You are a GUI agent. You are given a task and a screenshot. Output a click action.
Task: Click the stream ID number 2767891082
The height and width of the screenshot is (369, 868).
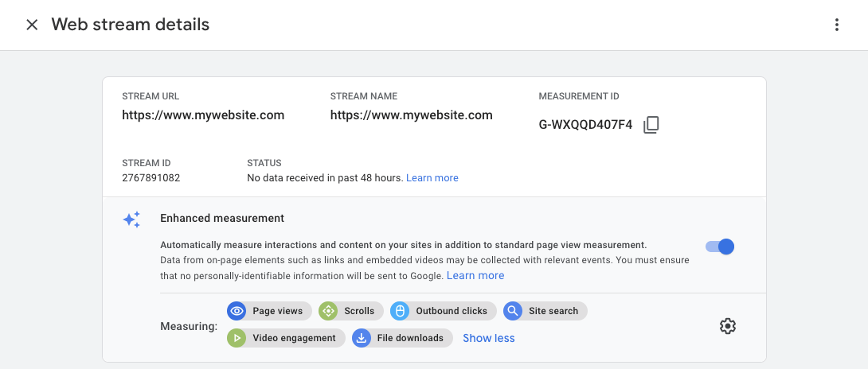click(151, 178)
